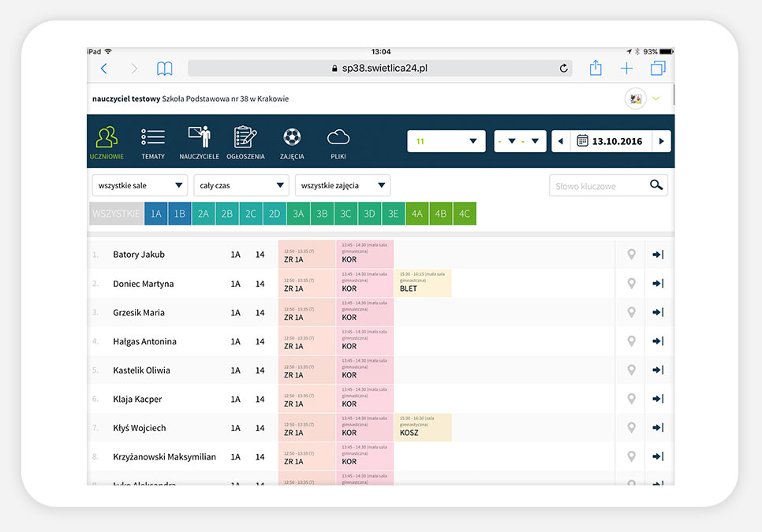Select class tab 4A
Image resolution: width=762 pixels, height=532 pixels.
pos(417,214)
